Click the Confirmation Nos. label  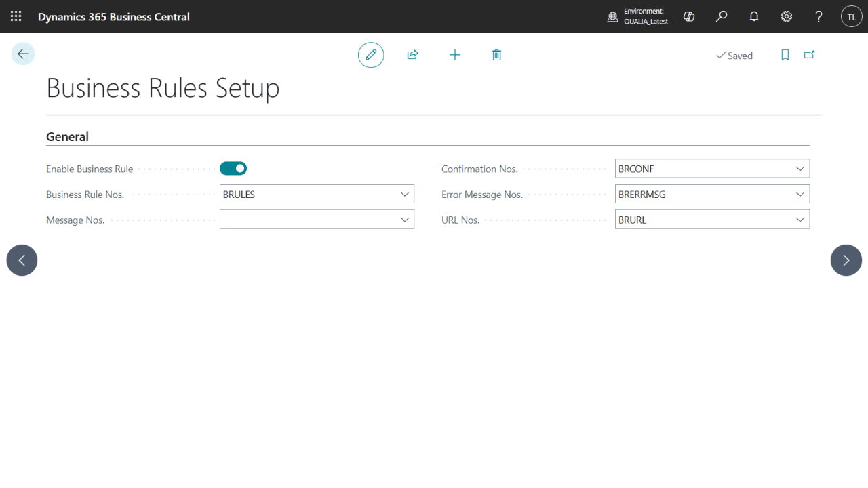(x=479, y=169)
